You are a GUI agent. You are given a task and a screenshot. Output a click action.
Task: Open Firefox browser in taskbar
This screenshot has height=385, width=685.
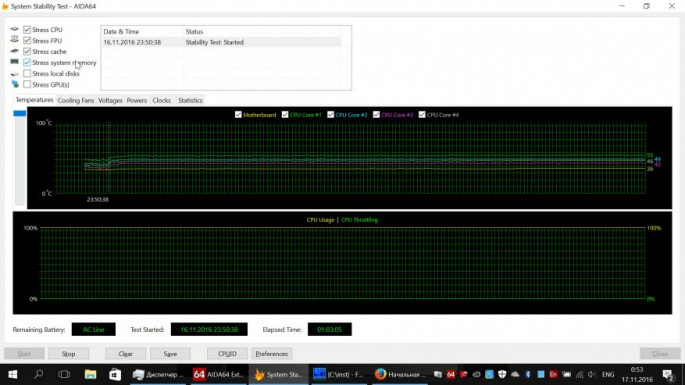click(400, 375)
